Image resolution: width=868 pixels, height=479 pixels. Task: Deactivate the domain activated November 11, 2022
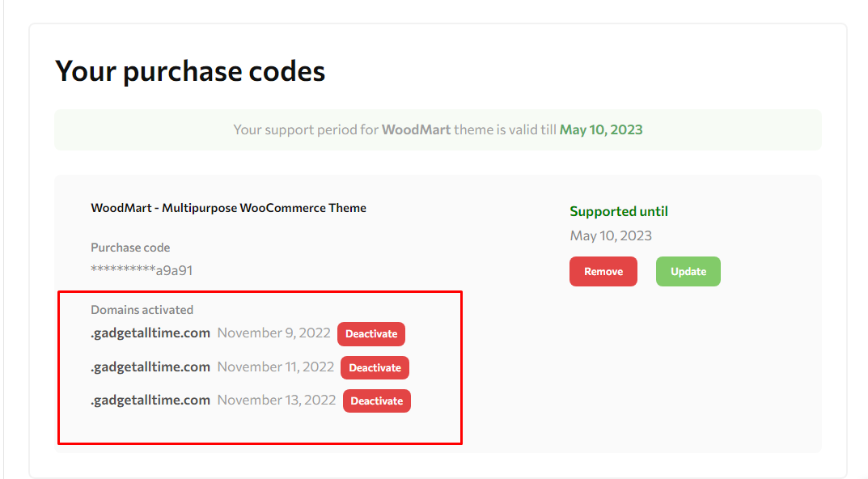[375, 367]
